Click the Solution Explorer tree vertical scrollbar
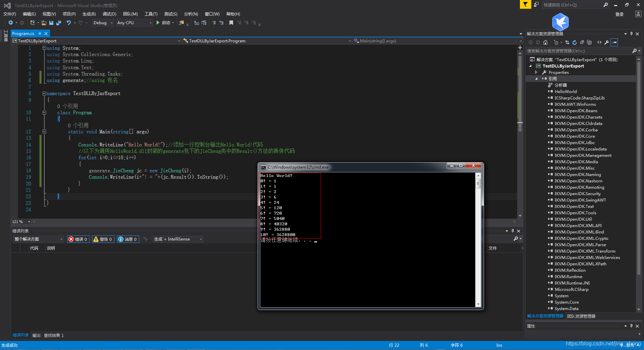Image resolution: width=644 pixels, height=350 pixels. tap(639, 184)
